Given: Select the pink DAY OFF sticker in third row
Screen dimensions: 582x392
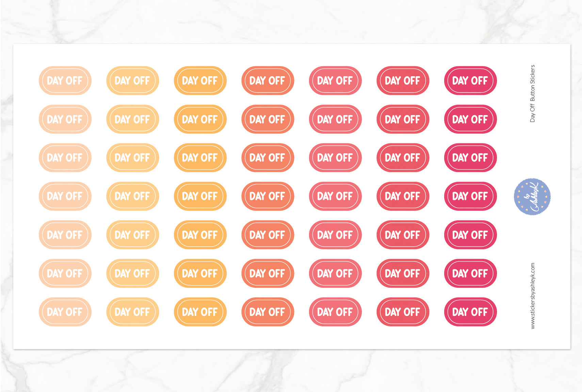Looking at the screenshot, I should coord(335,158).
